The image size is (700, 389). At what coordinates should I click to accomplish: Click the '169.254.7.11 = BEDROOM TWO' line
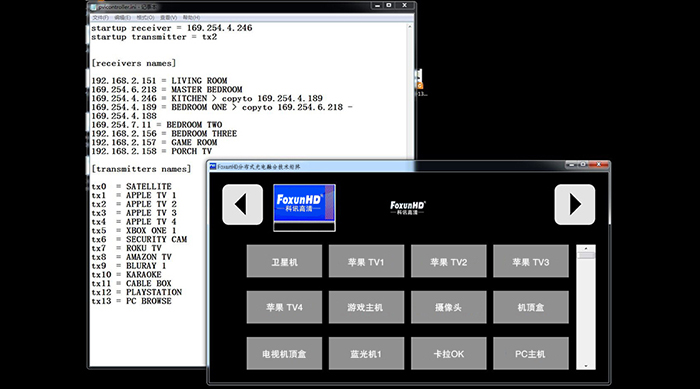(157, 125)
